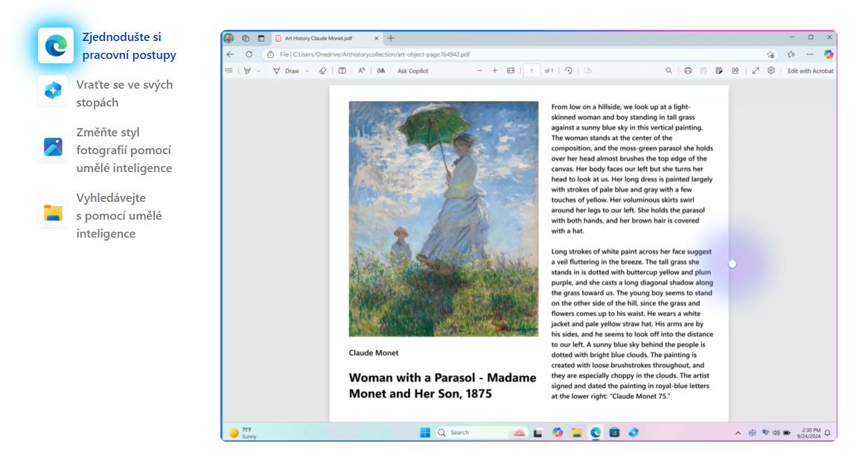Toggle the table of contents sidebar
The image size is (868, 470).
(229, 71)
